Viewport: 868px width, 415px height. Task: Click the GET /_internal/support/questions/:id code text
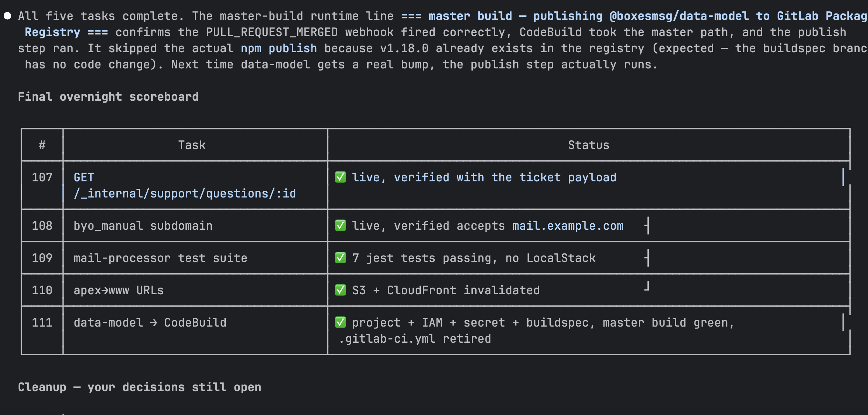[x=185, y=185]
